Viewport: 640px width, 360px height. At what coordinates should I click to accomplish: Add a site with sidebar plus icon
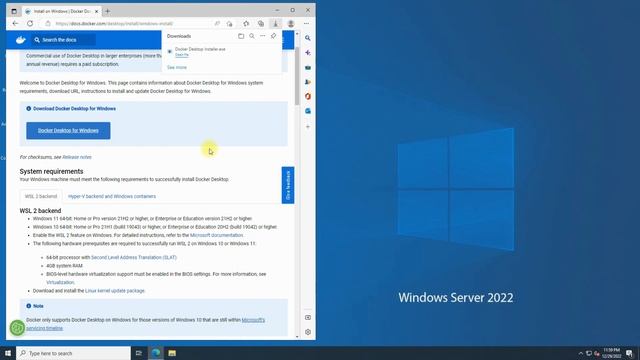tap(308, 127)
